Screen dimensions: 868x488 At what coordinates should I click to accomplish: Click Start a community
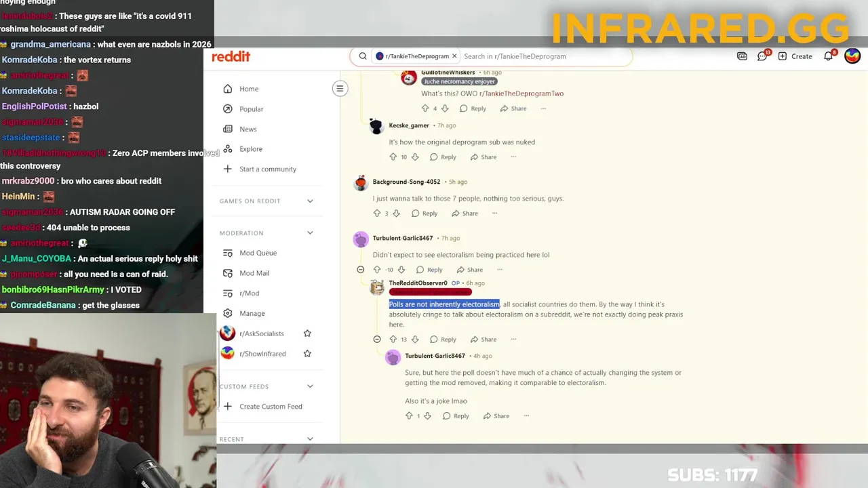tap(269, 169)
